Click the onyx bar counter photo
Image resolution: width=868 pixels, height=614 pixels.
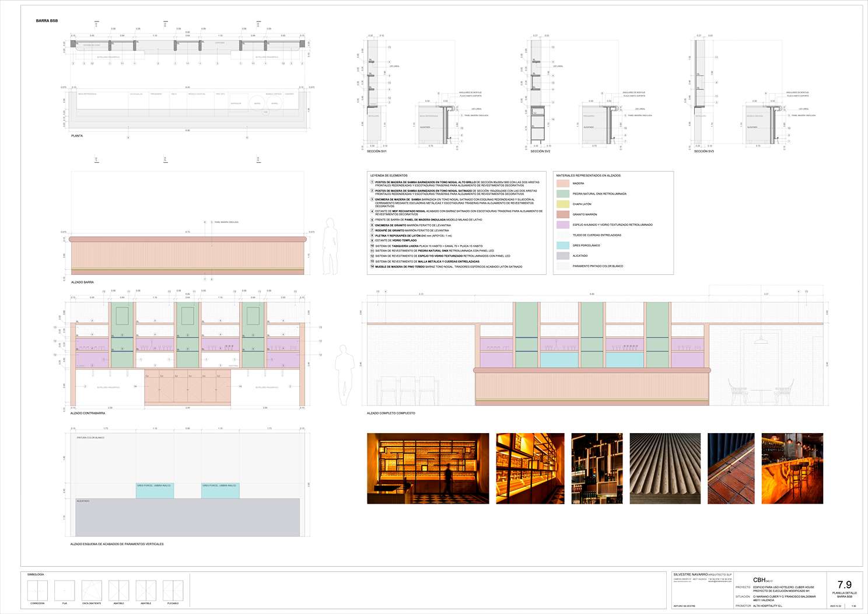click(792, 468)
